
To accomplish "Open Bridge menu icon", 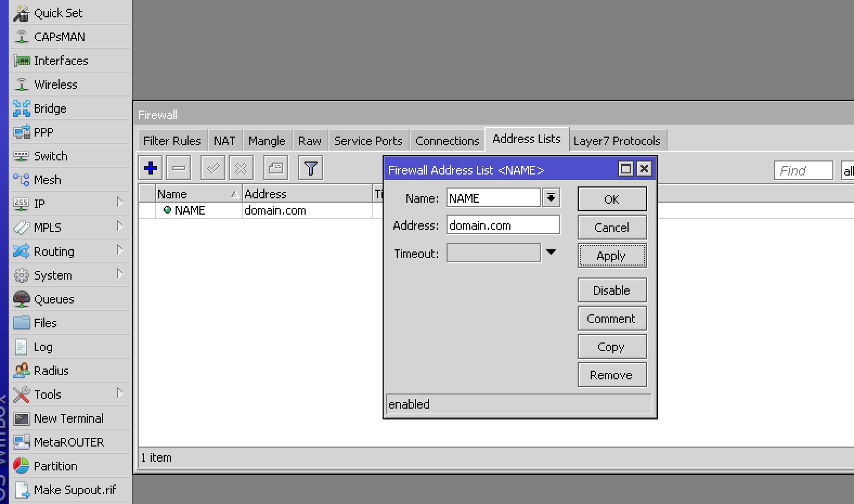I will coord(21,108).
